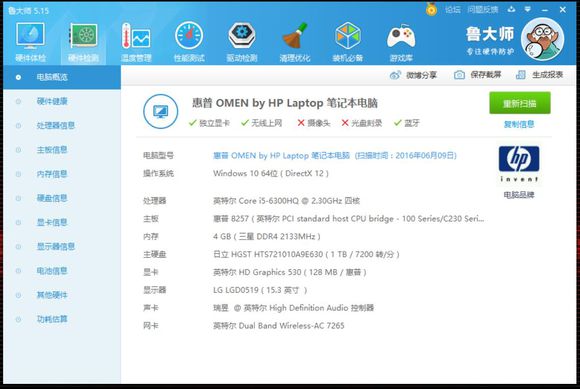Click the LG LGD0519 display value
Viewport: 580px width, 389px height.
click(260, 290)
